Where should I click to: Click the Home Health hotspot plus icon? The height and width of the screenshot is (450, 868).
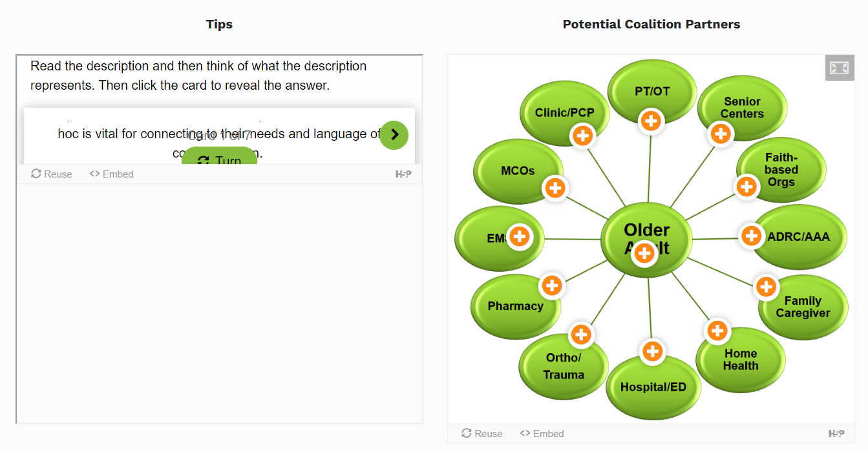(x=717, y=331)
